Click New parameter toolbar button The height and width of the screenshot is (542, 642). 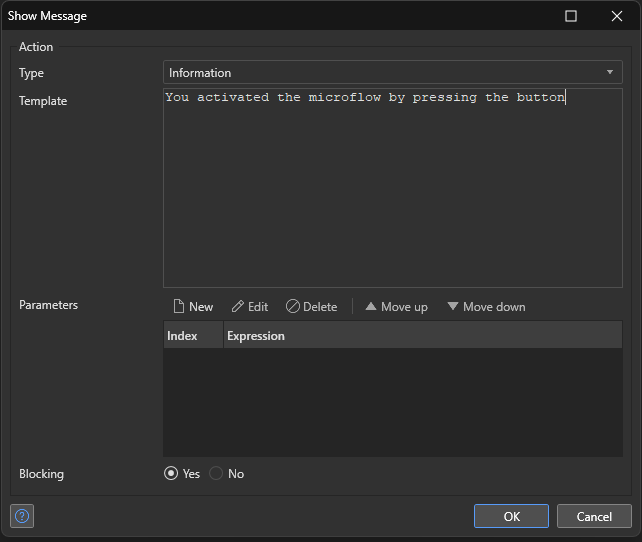click(x=193, y=307)
